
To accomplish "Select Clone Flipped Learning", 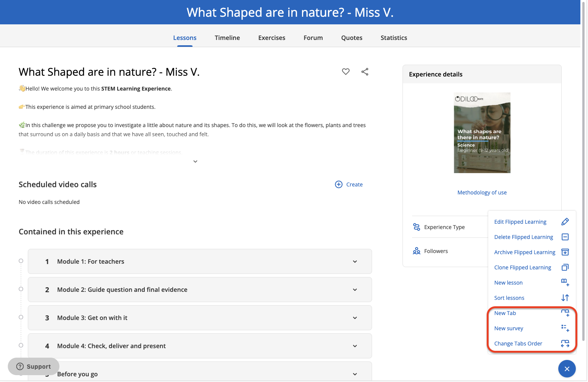I will click(x=522, y=267).
